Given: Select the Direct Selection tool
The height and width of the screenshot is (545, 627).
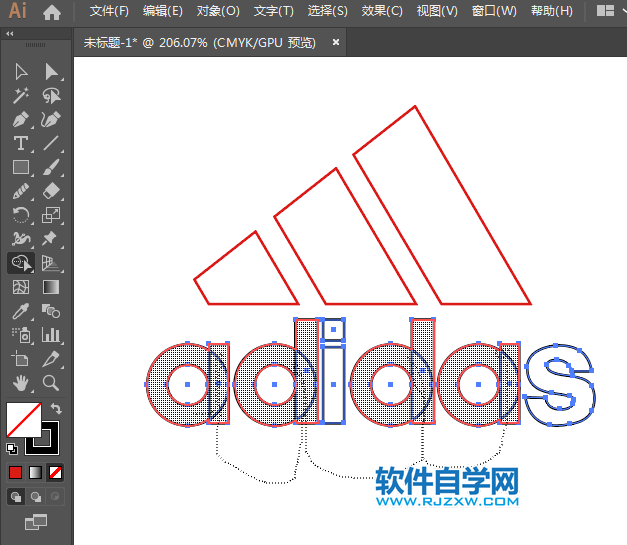Looking at the screenshot, I should pos(51,72).
